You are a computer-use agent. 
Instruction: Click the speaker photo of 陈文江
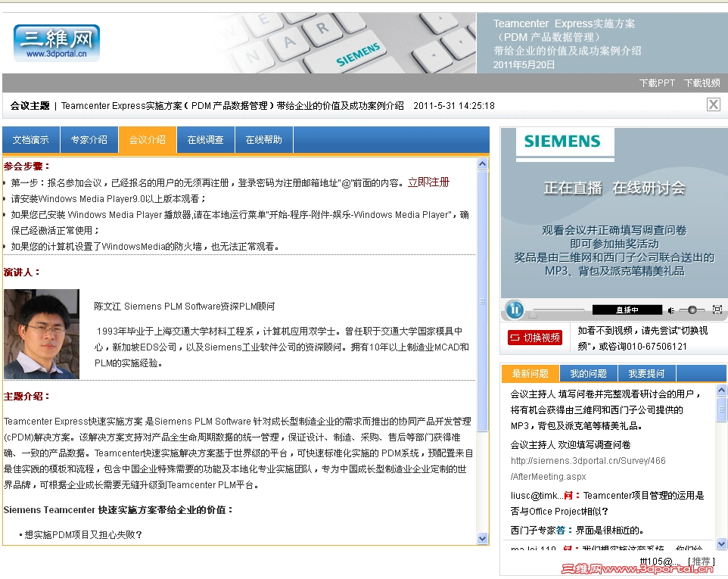click(x=42, y=334)
